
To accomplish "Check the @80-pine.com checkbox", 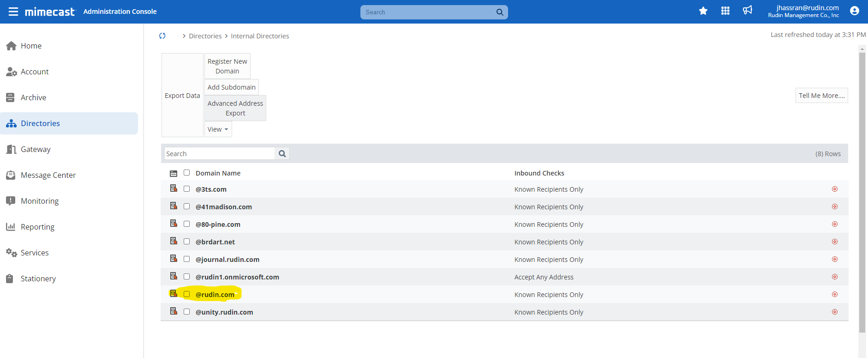I will [187, 224].
